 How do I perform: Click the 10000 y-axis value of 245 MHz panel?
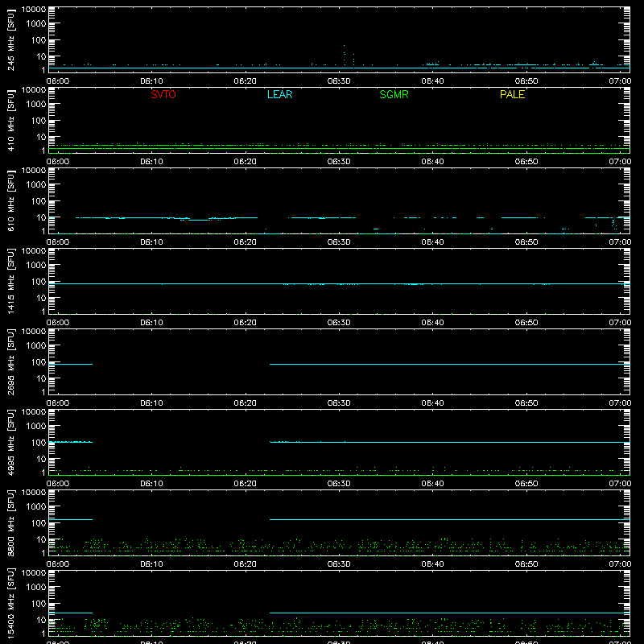34,10
